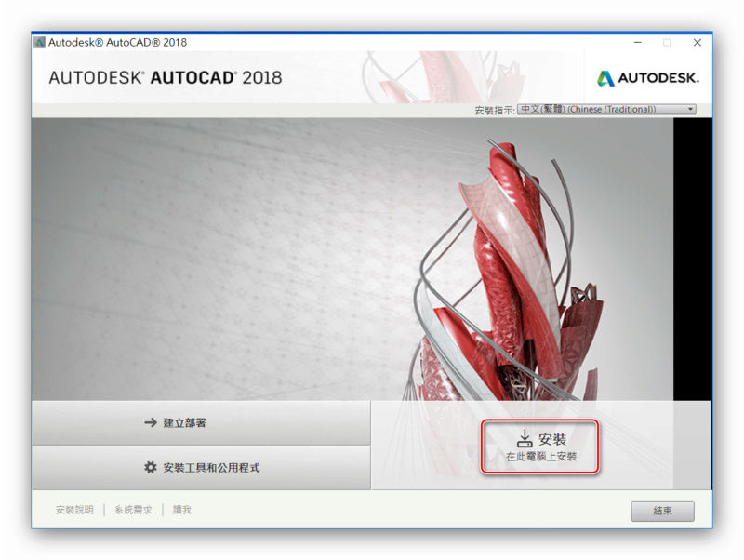Click the 安裝指示: label text
The width and height of the screenshot is (744, 560).
495,110
